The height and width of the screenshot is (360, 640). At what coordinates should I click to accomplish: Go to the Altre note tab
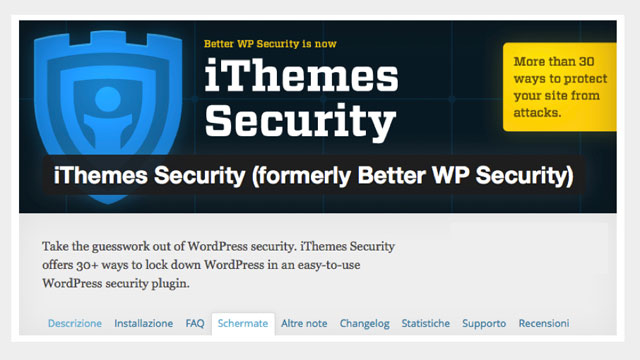(304, 324)
